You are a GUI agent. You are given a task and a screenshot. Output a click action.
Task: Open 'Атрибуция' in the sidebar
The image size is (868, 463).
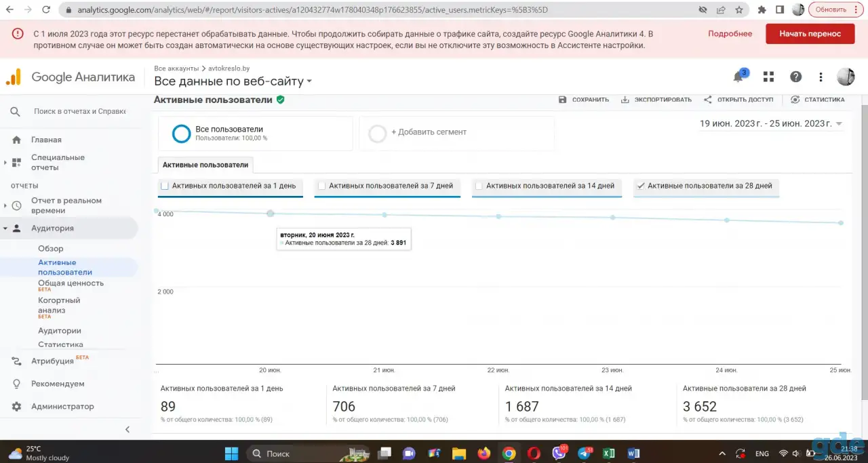pos(52,361)
